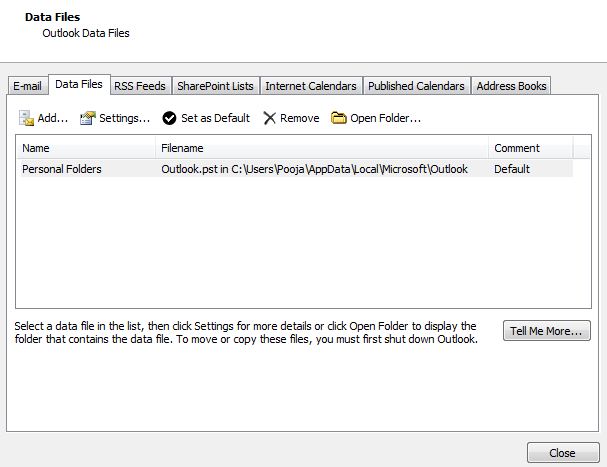
Task: Click the Remove X icon
Action: [x=269, y=118]
